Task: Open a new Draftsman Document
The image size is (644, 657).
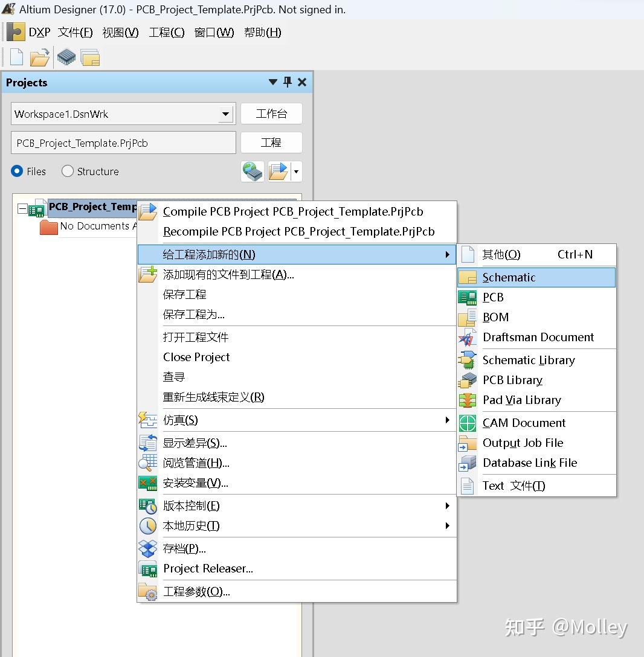Action: (537, 337)
